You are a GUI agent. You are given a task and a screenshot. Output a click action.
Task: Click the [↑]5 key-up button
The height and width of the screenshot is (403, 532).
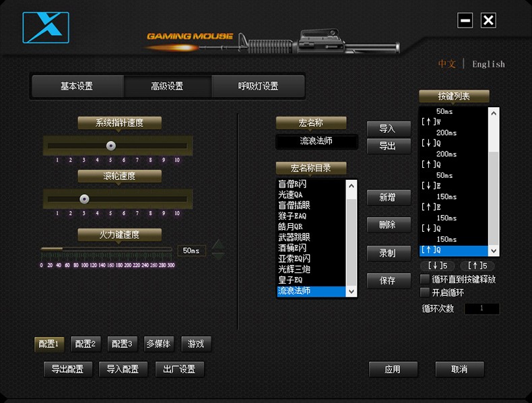(477, 266)
